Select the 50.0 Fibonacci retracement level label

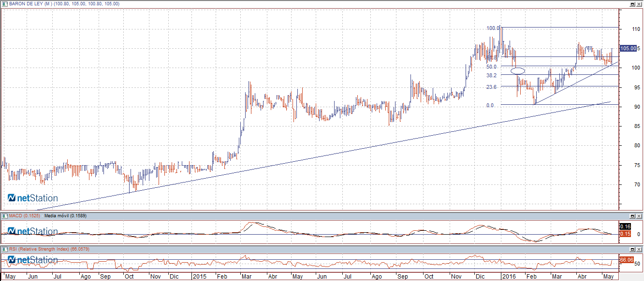pos(492,67)
